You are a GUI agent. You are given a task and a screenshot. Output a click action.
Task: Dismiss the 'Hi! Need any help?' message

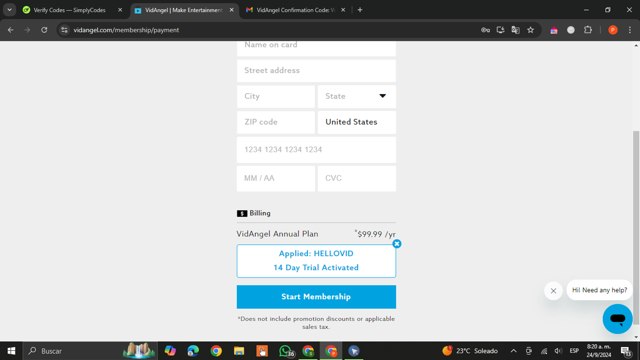tap(553, 291)
